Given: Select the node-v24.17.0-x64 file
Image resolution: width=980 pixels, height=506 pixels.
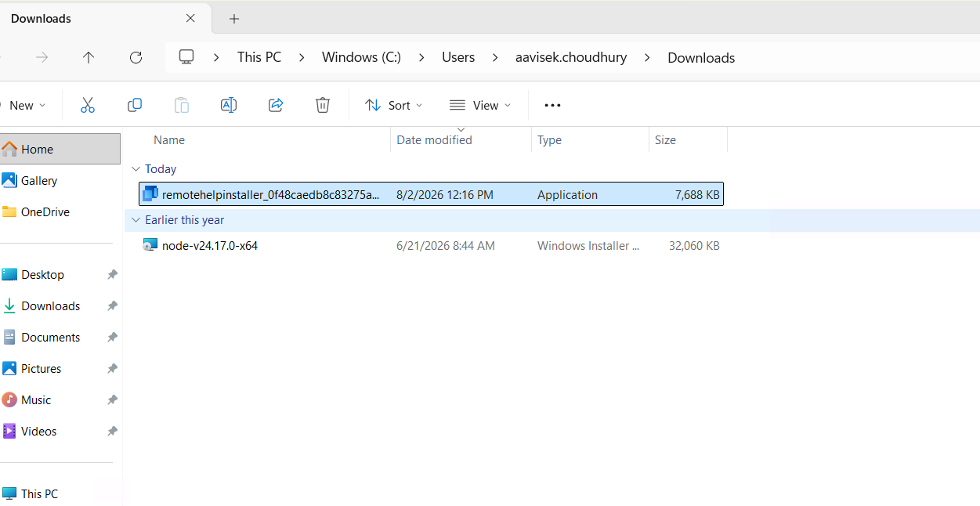Looking at the screenshot, I should point(210,245).
